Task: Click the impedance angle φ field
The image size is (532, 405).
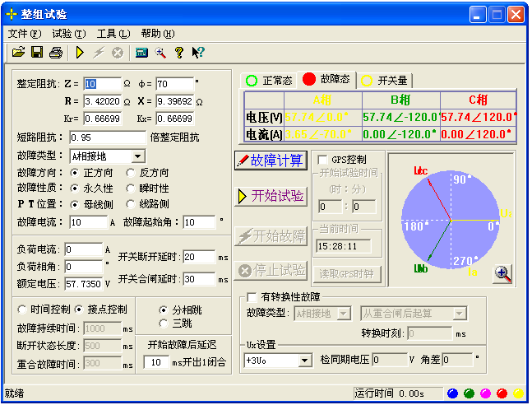Action: click(175, 84)
